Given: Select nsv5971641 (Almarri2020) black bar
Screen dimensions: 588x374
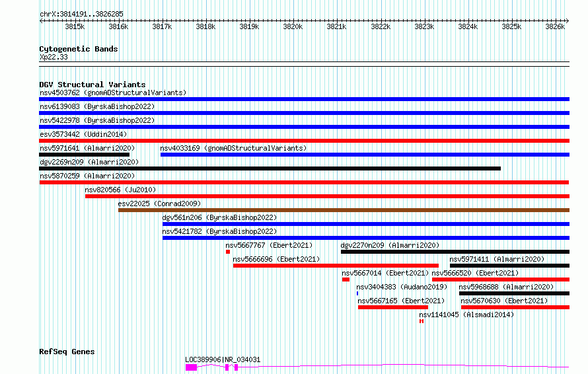Looking at the screenshot, I should pos(85,155).
